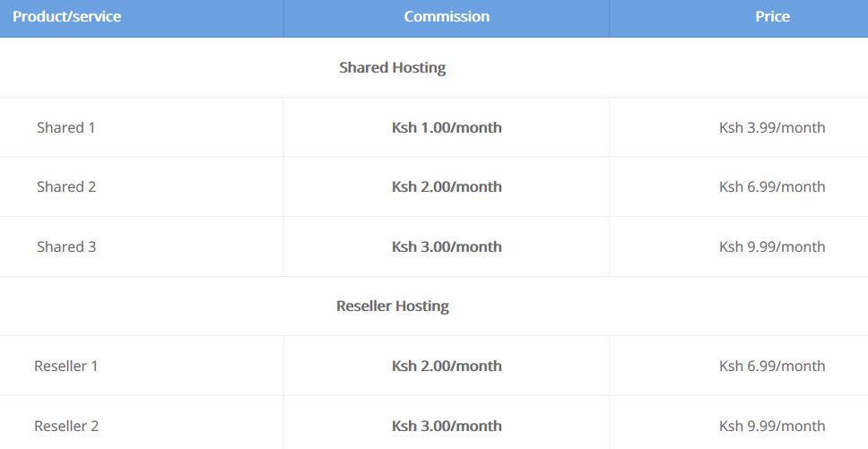Click the Price column header
This screenshot has height=449, width=868.
pyautogui.click(x=773, y=17)
